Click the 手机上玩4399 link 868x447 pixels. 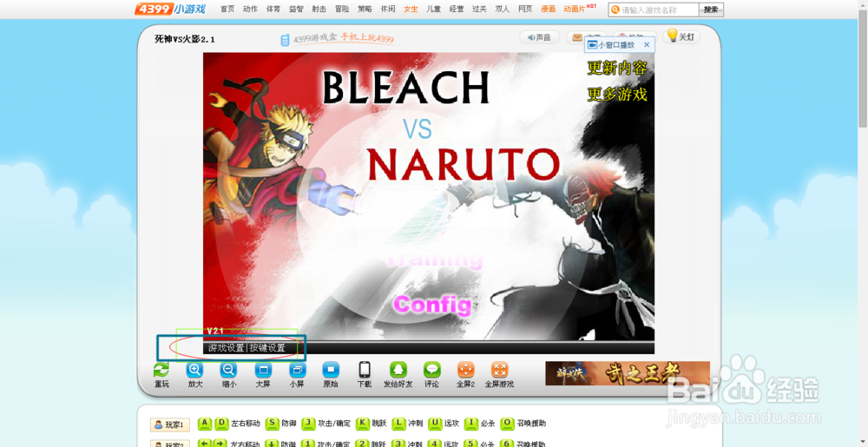tap(366, 37)
